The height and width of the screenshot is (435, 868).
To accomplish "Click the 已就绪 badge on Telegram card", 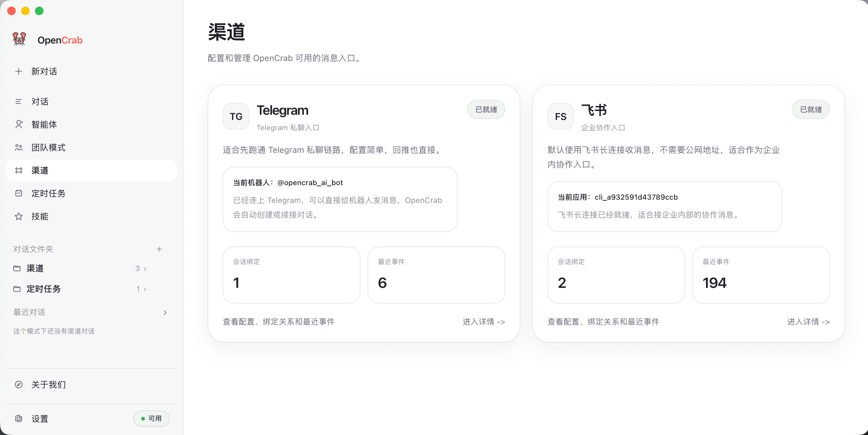I will 486,109.
